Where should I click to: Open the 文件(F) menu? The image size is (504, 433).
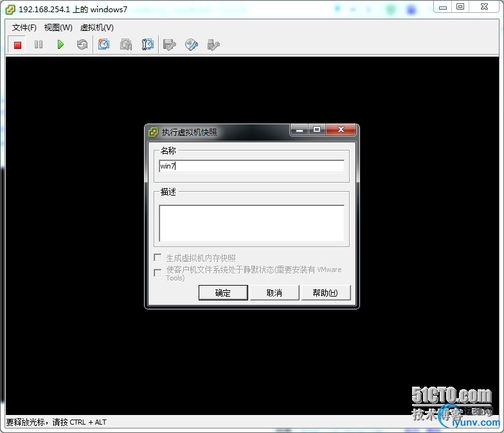click(x=24, y=28)
